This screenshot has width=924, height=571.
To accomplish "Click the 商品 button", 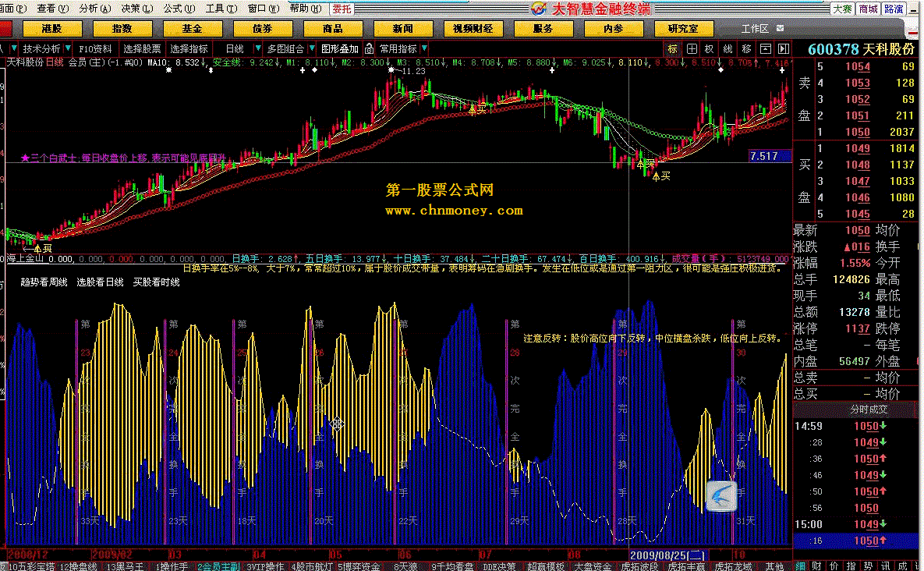I will click(x=333, y=28).
